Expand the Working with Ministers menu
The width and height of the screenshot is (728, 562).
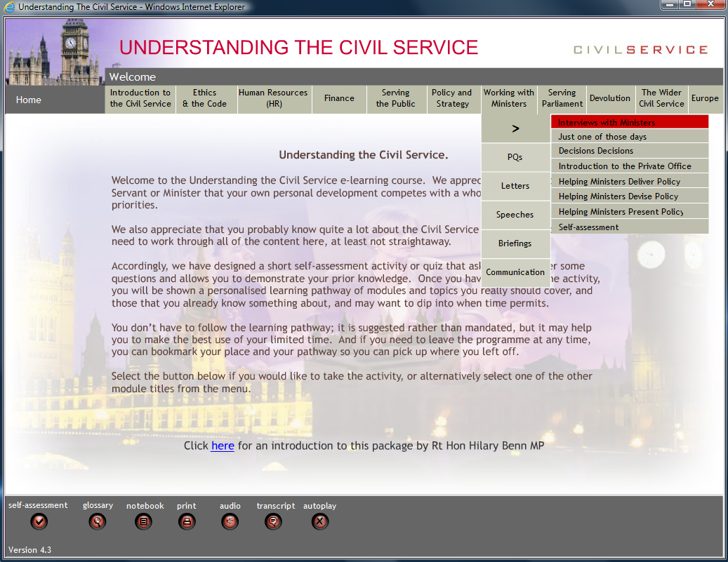509,99
